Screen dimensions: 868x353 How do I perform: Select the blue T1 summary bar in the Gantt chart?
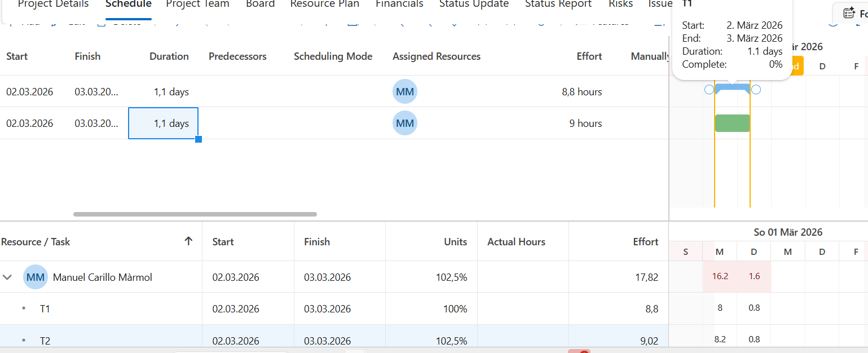(733, 89)
